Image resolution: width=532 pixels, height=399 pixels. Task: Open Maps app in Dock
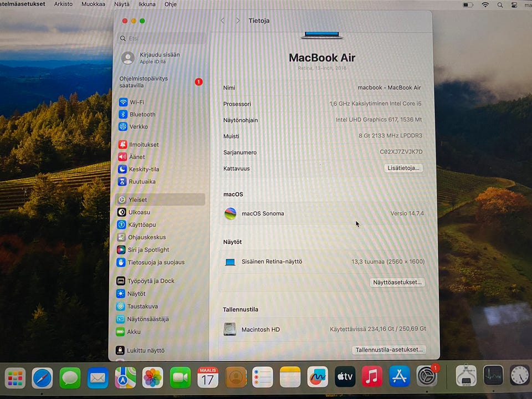pos(125,377)
